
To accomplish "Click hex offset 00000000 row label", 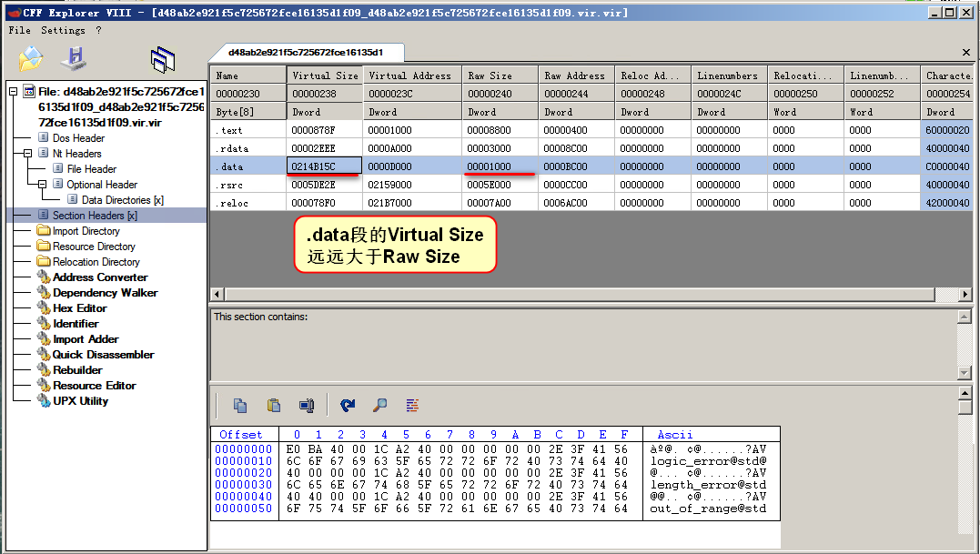I will 244,449.
